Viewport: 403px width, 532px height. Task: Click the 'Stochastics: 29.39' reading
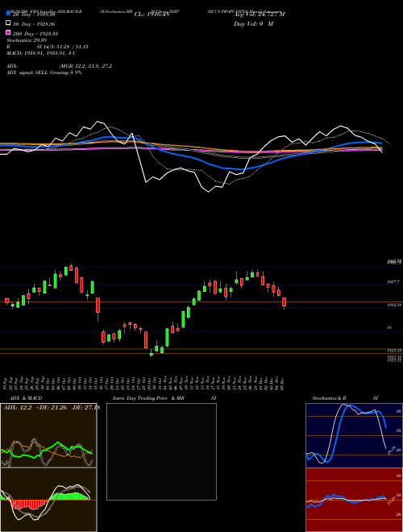click(x=27, y=40)
